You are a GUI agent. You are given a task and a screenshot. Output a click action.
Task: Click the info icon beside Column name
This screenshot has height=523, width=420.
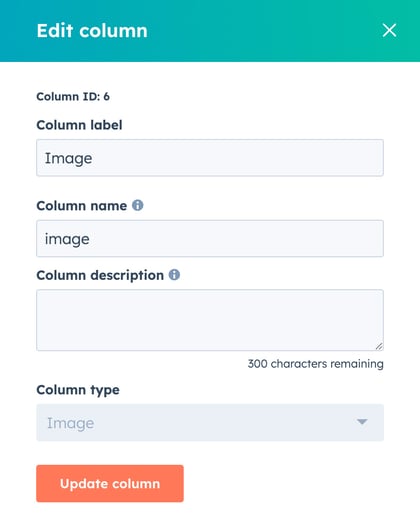[138, 205]
